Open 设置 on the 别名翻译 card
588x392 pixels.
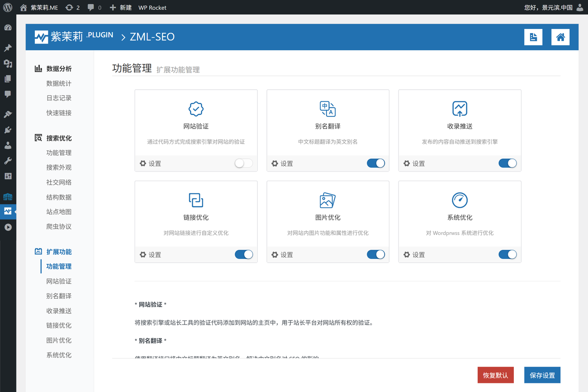(x=282, y=163)
